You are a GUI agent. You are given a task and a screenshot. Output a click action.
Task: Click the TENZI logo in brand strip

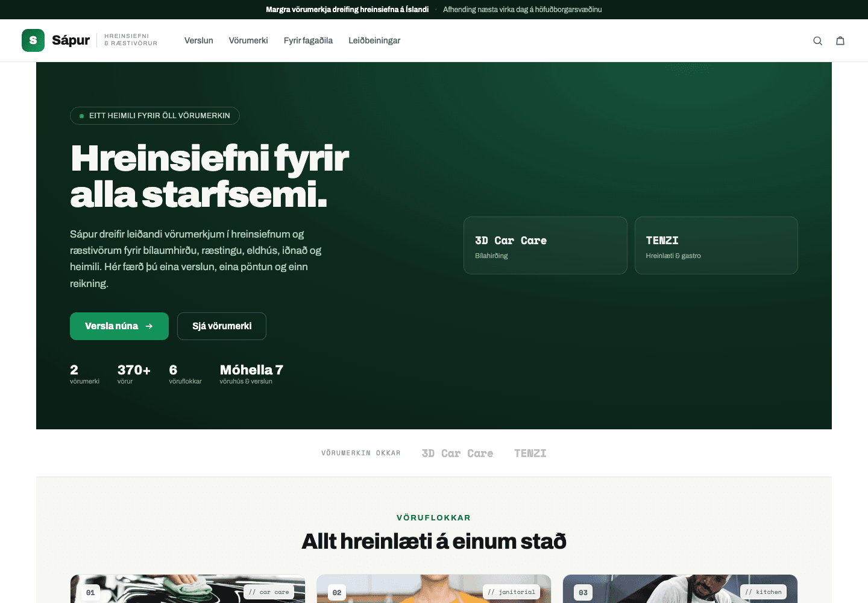(530, 453)
